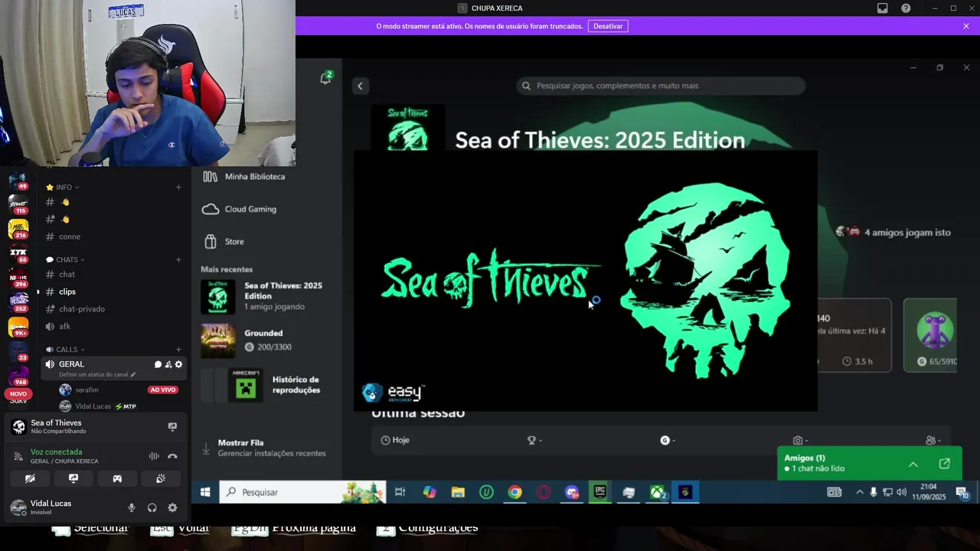Image resolution: width=980 pixels, height=551 pixels.
Task: Pop out the Amigos chat window
Action: (945, 464)
